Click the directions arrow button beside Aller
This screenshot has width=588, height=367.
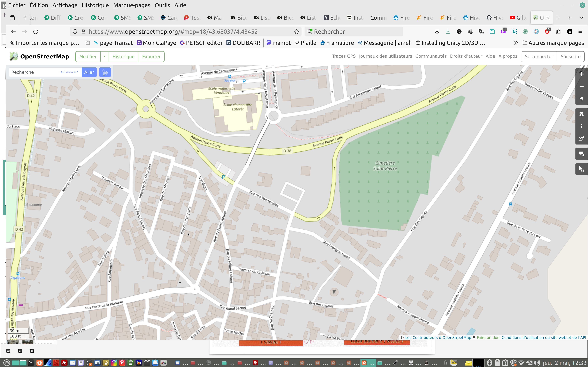pos(105,72)
